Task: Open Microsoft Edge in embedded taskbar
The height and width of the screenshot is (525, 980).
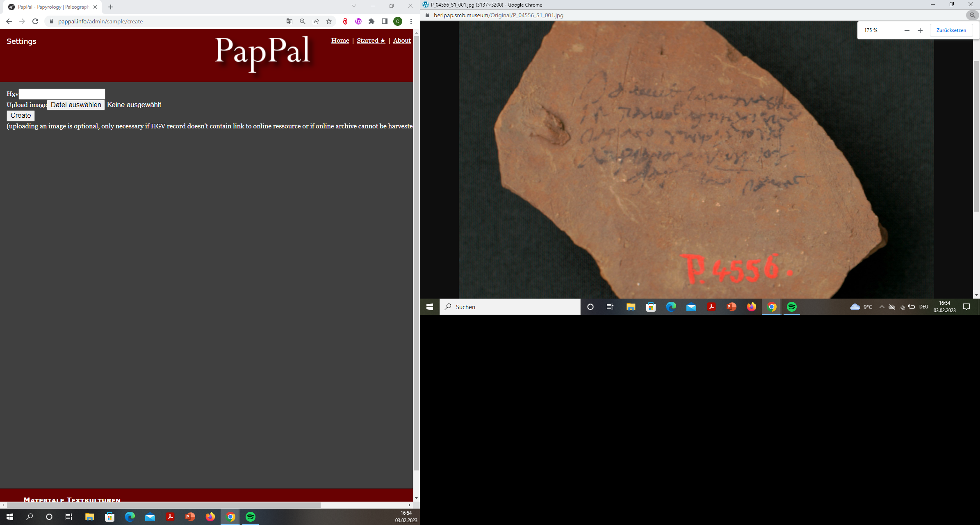Action: (x=671, y=307)
